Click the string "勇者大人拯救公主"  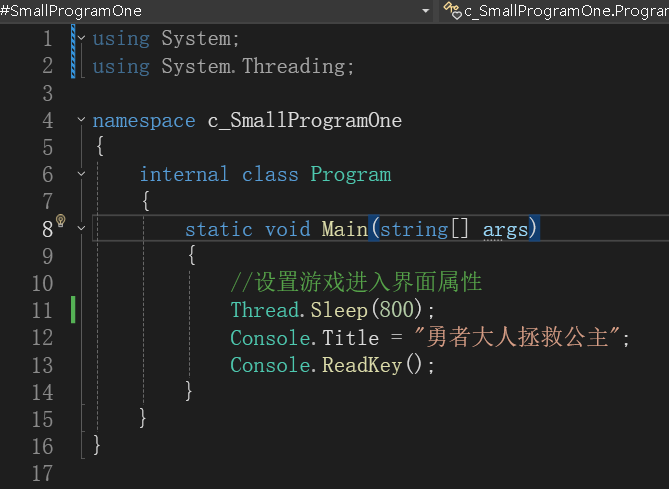point(517,337)
